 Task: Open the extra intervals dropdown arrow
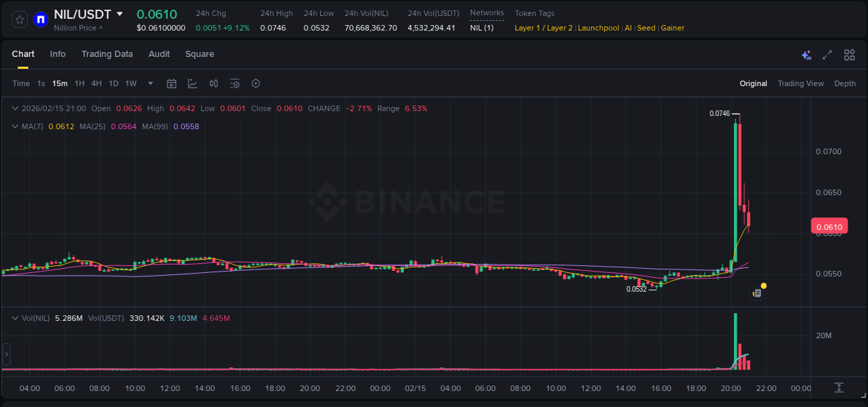coord(149,83)
